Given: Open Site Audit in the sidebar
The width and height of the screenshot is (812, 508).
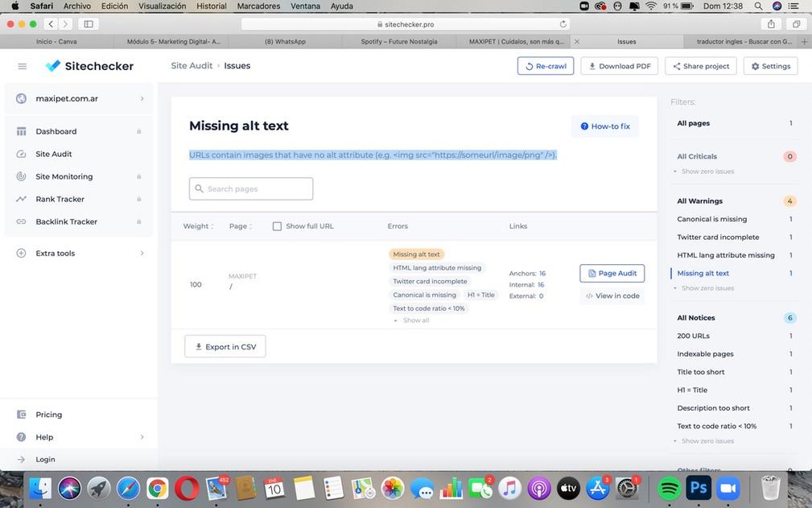Looking at the screenshot, I should [54, 154].
